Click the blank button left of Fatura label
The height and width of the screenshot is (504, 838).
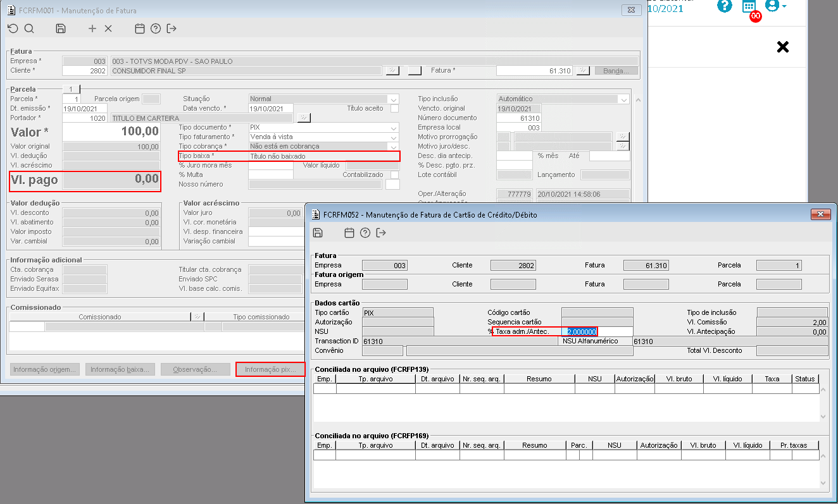coord(415,71)
